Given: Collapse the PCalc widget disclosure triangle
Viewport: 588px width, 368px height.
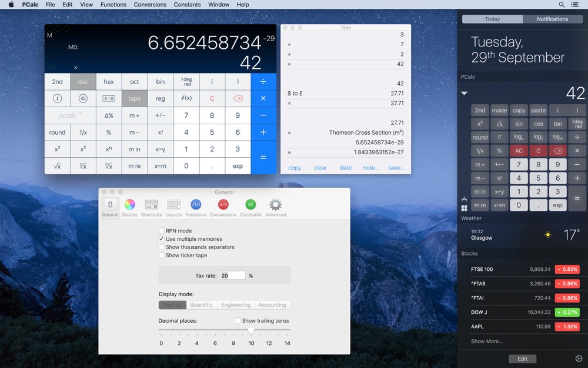Looking at the screenshot, I should pyautogui.click(x=464, y=93).
